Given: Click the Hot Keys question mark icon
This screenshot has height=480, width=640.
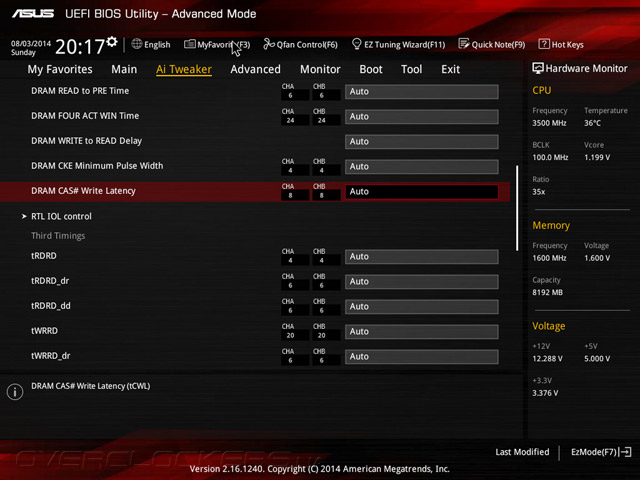Looking at the screenshot, I should (x=544, y=44).
